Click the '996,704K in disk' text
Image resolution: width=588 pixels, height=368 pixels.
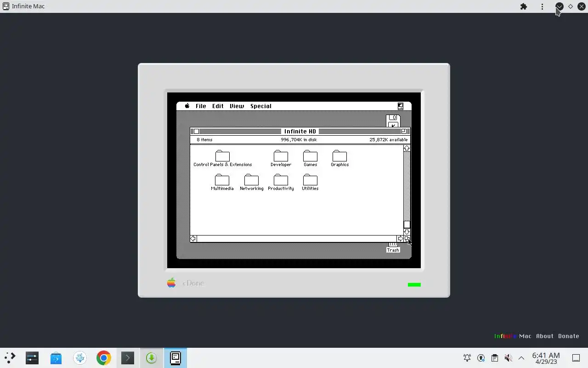(299, 139)
